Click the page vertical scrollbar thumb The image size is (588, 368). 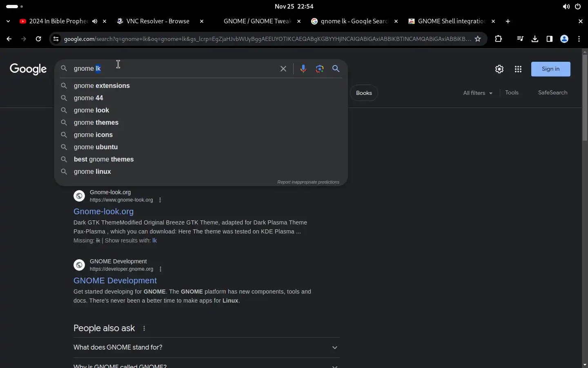coord(585,97)
